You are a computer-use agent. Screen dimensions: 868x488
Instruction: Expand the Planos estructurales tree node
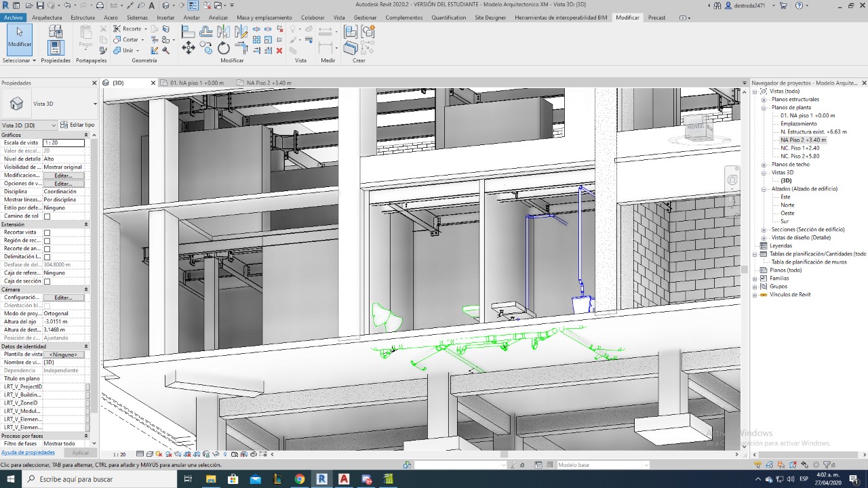[x=764, y=100]
